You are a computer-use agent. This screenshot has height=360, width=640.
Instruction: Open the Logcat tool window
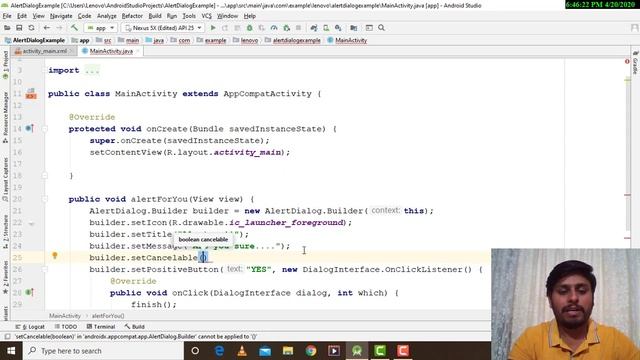point(30,327)
